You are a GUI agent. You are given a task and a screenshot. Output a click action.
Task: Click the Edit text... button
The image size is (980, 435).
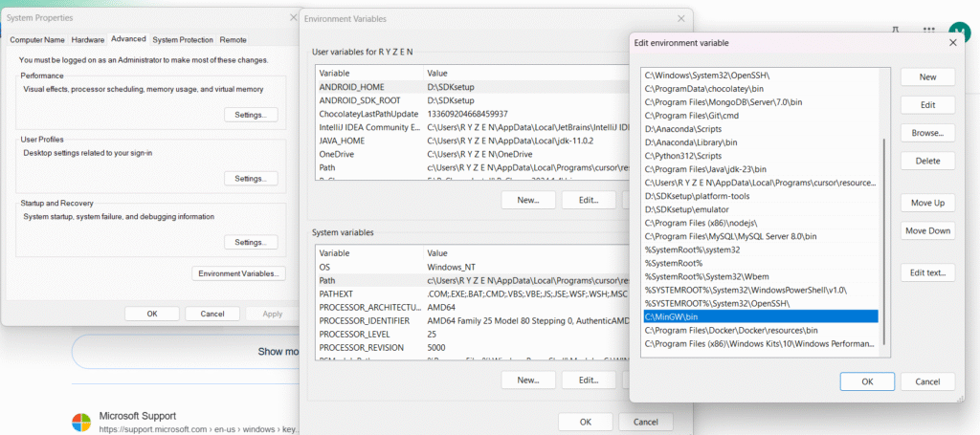[926, 273]
